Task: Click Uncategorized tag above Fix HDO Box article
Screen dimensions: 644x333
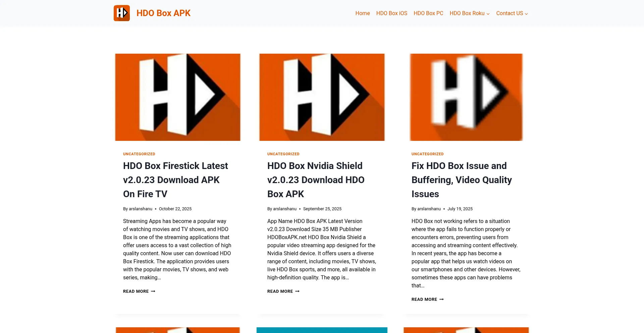Action: (x=428, y=154)
